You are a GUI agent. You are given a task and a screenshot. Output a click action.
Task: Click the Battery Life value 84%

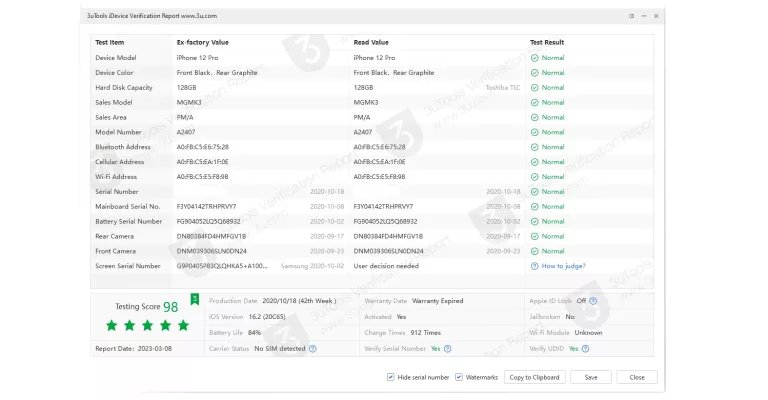tap(254, 332)
